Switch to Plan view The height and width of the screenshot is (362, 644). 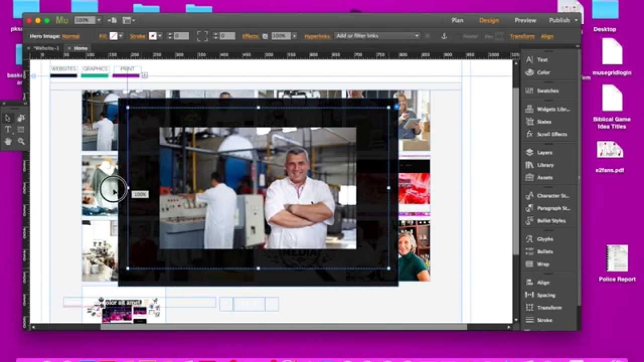click(457, 21)
